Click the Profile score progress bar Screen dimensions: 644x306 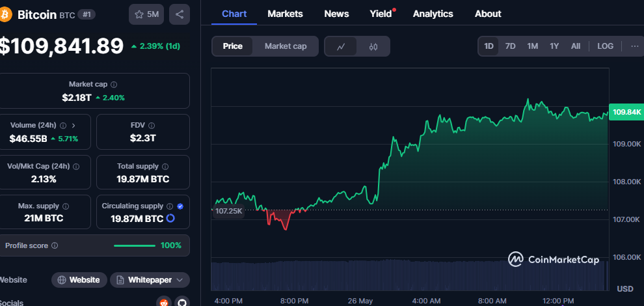coord(134,246)
